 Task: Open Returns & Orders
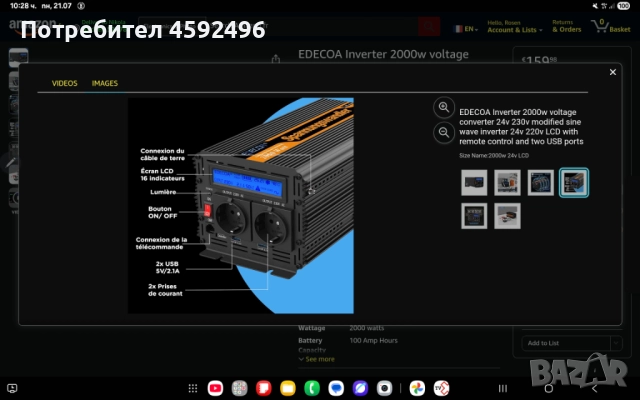[567, 26]
